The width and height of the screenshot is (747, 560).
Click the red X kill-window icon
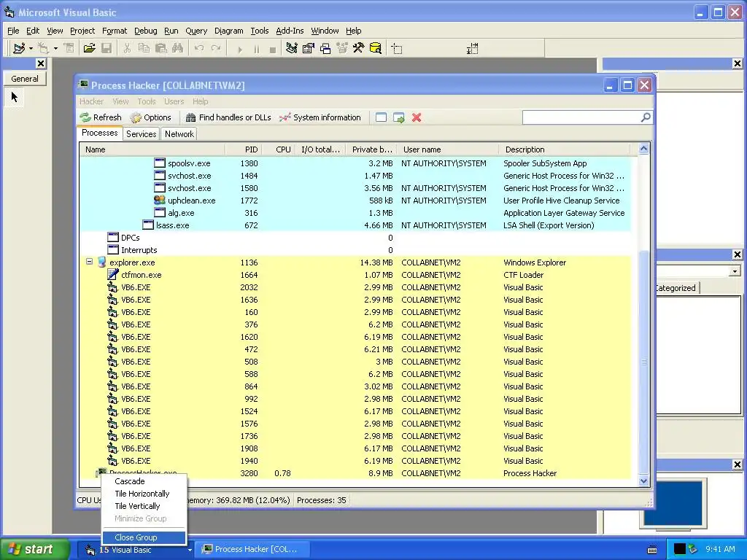[x=417, y=117]
